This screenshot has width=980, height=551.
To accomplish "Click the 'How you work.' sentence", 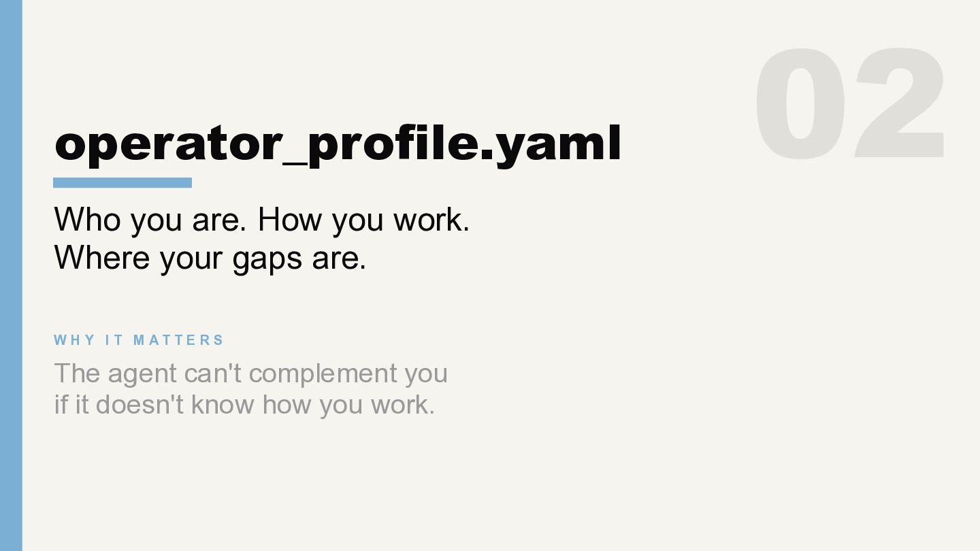I will coord(363,219).
